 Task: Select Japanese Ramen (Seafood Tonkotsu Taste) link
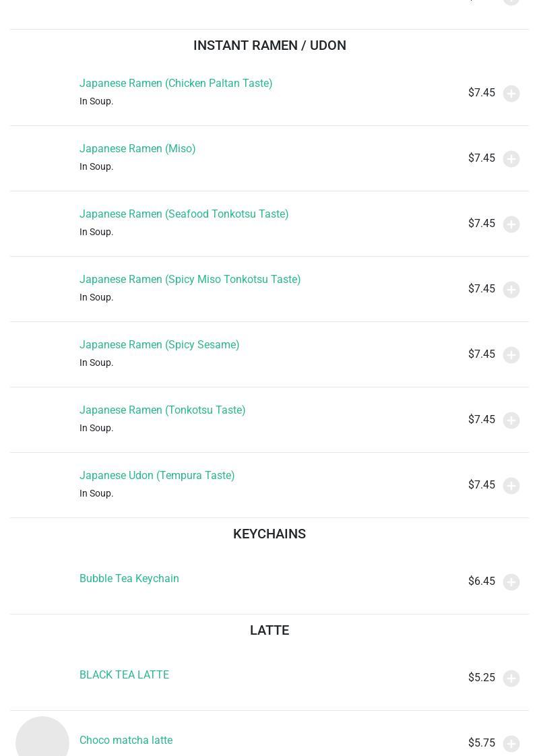tap(184, 214)
